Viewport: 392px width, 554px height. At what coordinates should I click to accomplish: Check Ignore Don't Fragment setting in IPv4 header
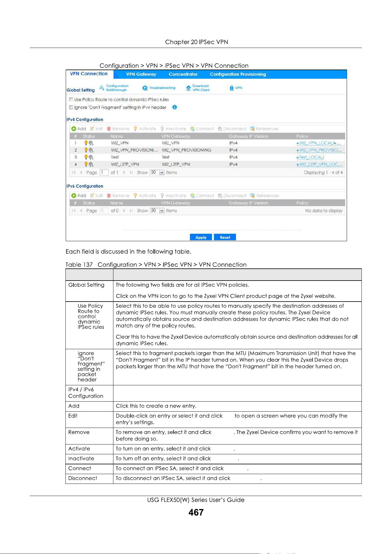(71, 107)
